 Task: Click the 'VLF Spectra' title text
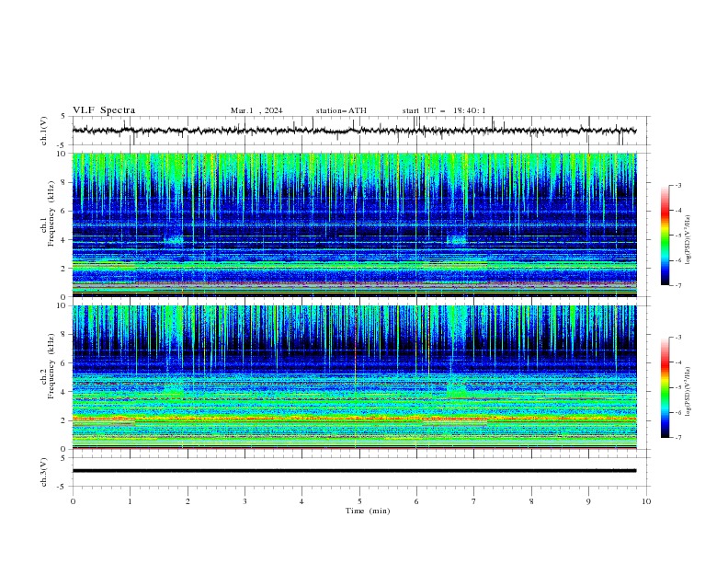(x=104, y=110)
